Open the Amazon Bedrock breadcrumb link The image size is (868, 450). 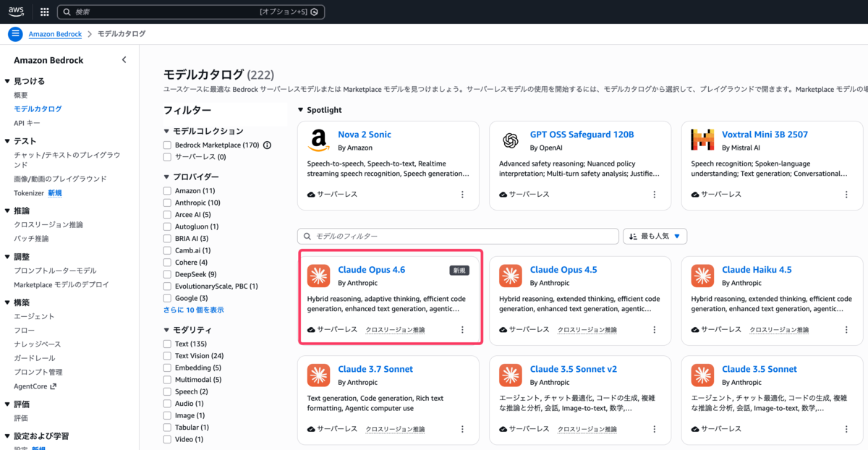click(55, 34)
